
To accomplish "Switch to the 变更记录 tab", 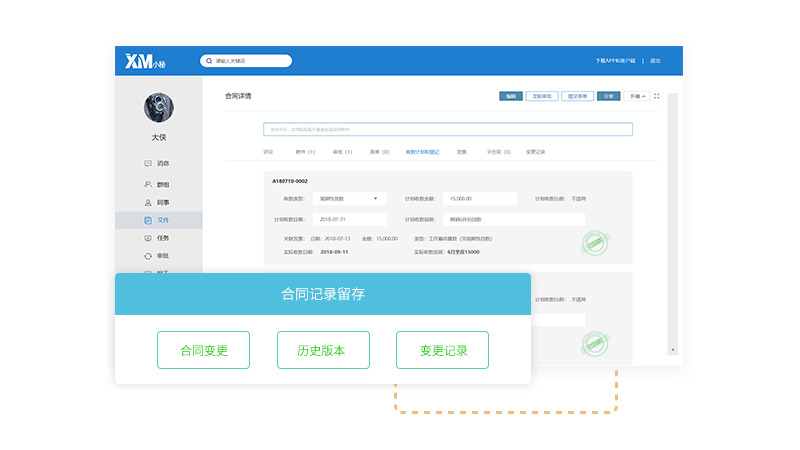I will click(x=536, y=152).
